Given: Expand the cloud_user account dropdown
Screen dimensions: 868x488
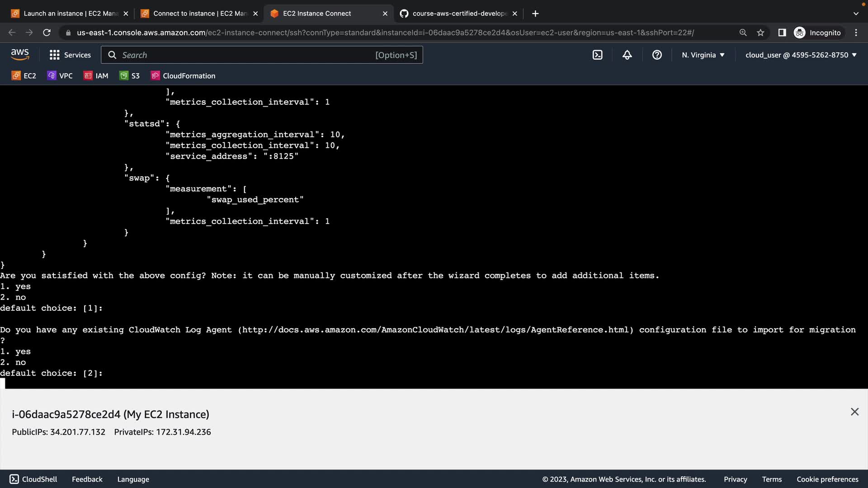Looking at the screenshot, I should coord(801,55).
